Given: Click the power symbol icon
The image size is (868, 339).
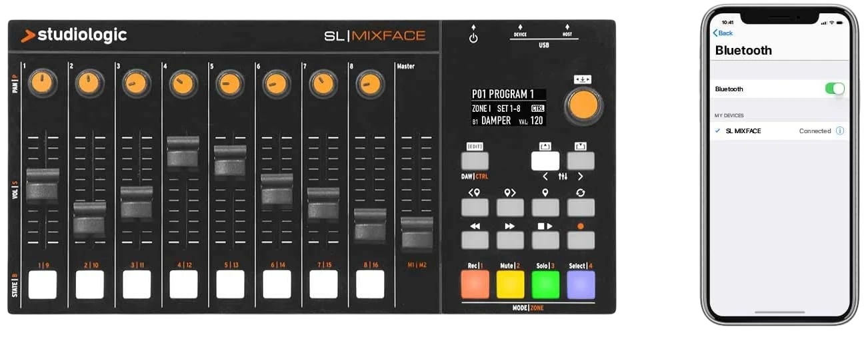Looking at the screenshot, I should (x=473, y=38).
